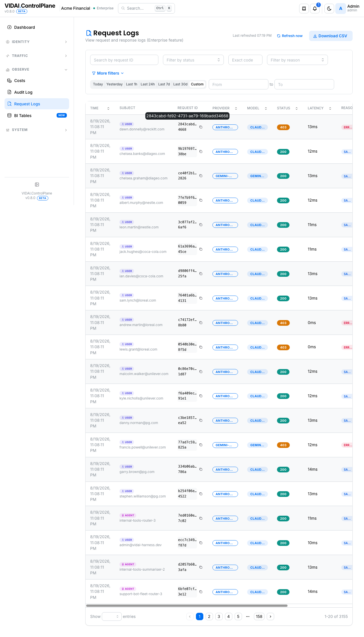Toggle dark mode moon icon
The height and width of the screenshot is (637, 364).
coord(329,9)
